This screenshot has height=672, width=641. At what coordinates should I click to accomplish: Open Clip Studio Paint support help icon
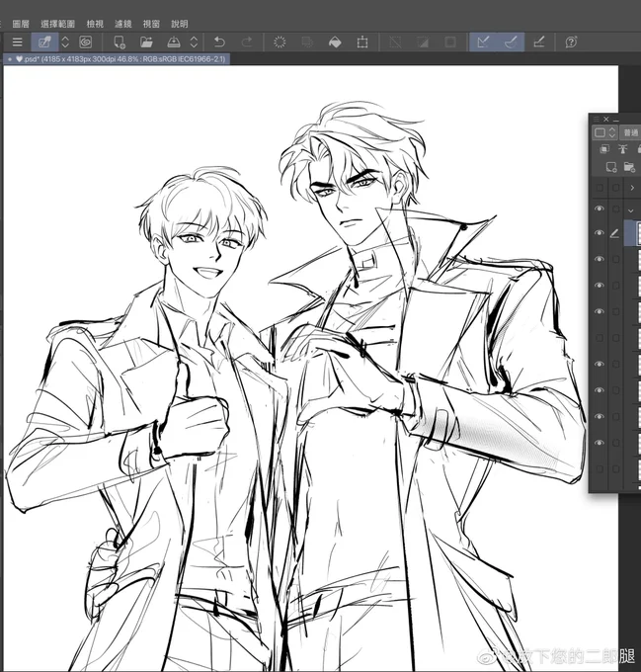571,42
